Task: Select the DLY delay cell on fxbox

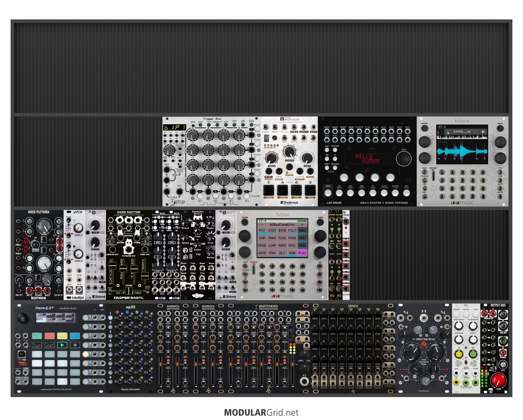Action: (x=282, y=253)
